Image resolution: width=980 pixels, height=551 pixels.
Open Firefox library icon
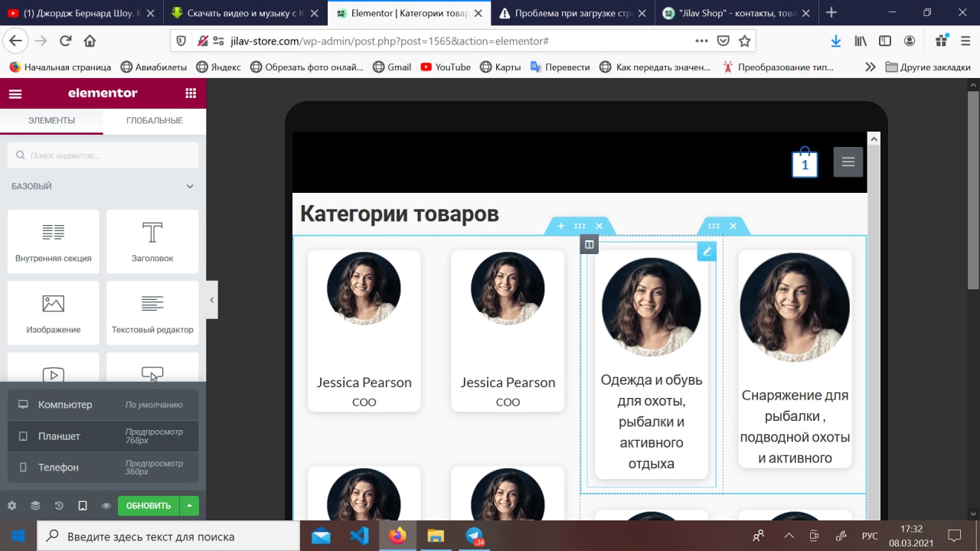click(x=861, y=41)
